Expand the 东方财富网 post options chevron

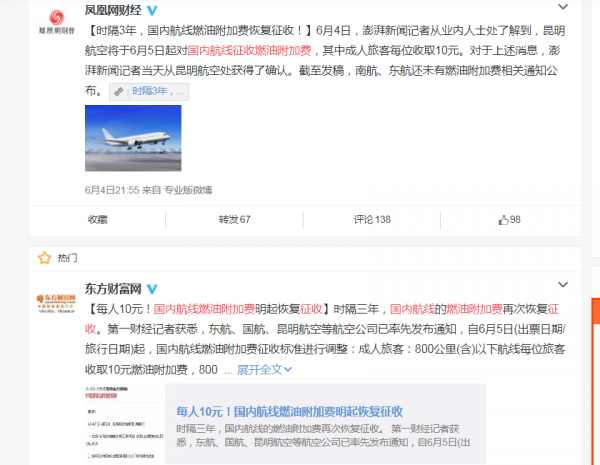(x=562, y=284)
